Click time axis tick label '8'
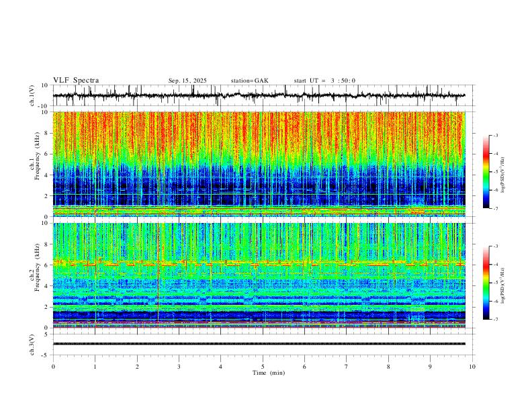Screen dimensions: 532x411 point(388,367)
